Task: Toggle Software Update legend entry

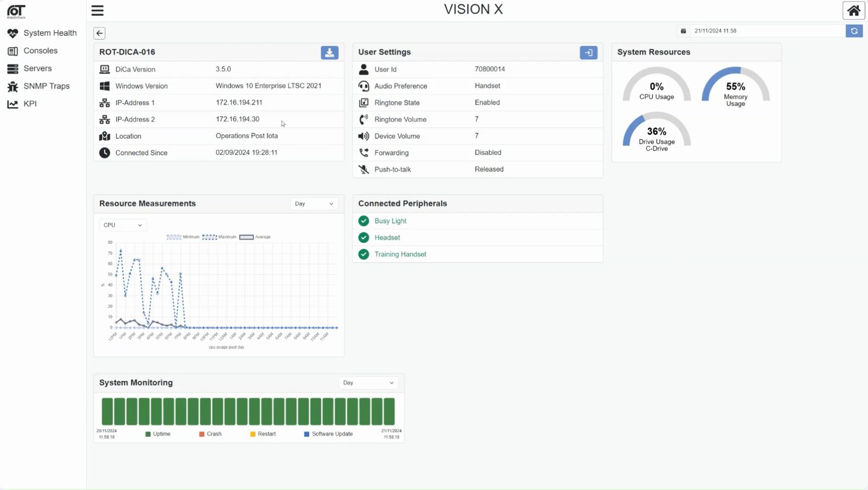Action: click(329, 434)
